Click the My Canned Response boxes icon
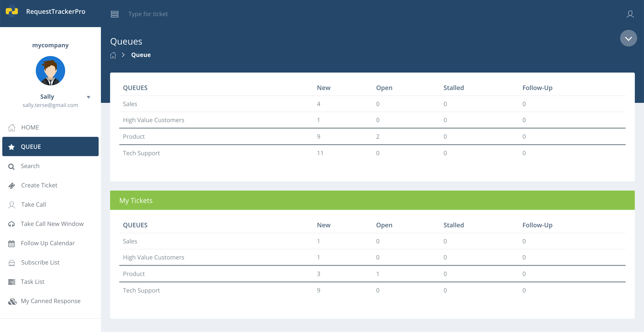The height and width of the screenshot is (332, 644). (12, 301)
